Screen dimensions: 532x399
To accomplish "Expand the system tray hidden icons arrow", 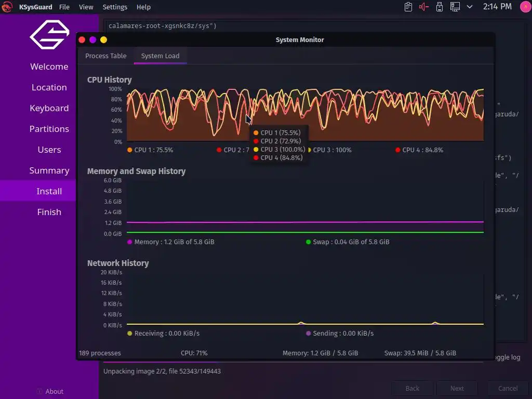I will 470,7.
